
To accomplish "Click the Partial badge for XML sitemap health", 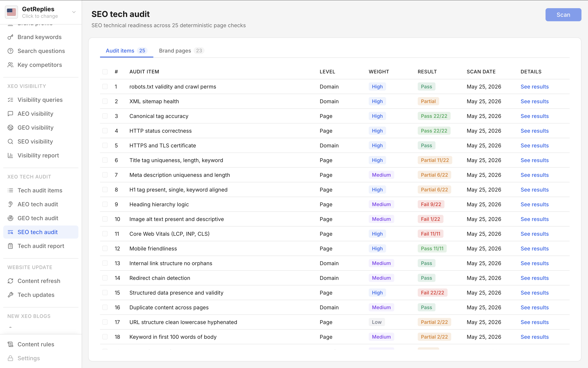I will point(428,101).
